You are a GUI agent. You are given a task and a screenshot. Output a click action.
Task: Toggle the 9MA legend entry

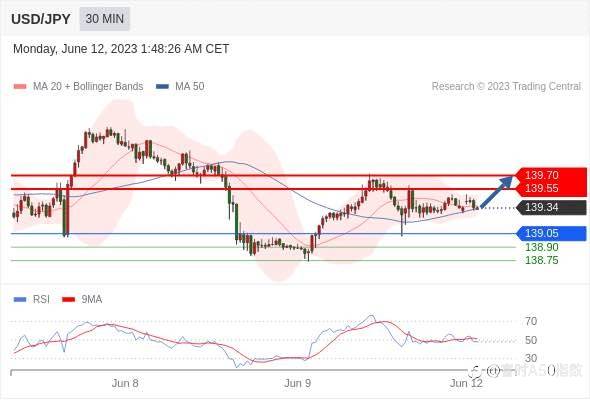[x=82, y=300]
